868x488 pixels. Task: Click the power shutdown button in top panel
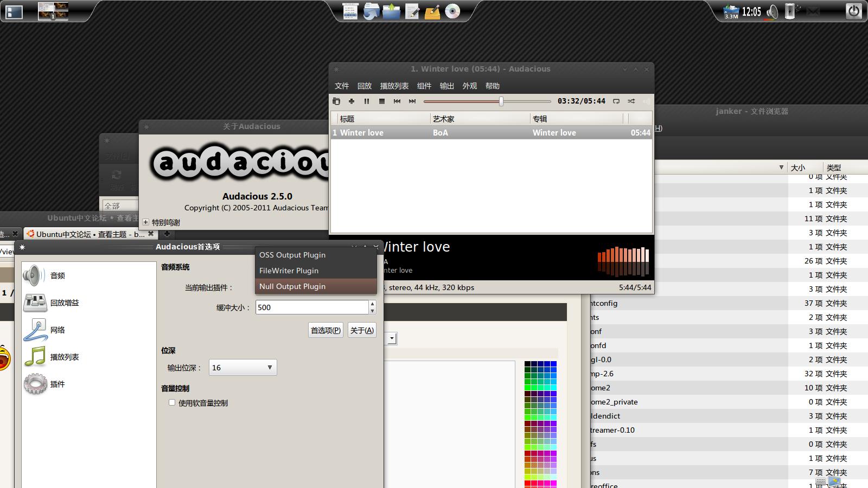[854, 11]
